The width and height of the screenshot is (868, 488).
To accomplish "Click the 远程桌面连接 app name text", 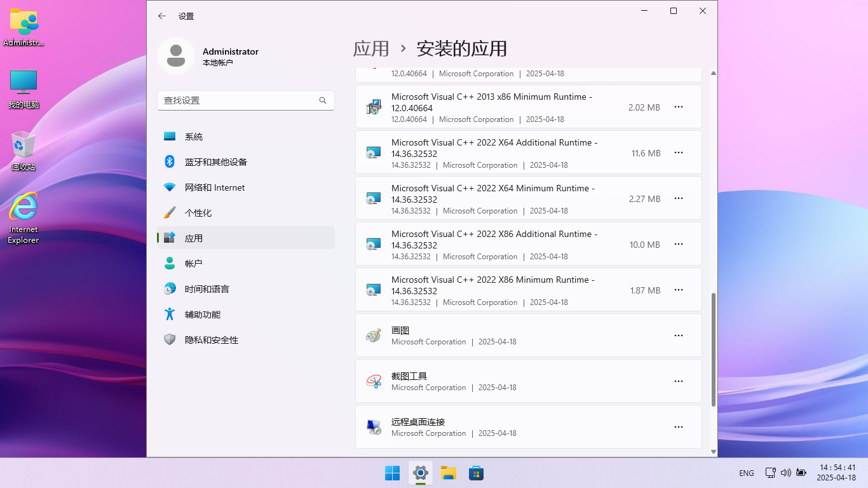I will click(x=418, y=422).
